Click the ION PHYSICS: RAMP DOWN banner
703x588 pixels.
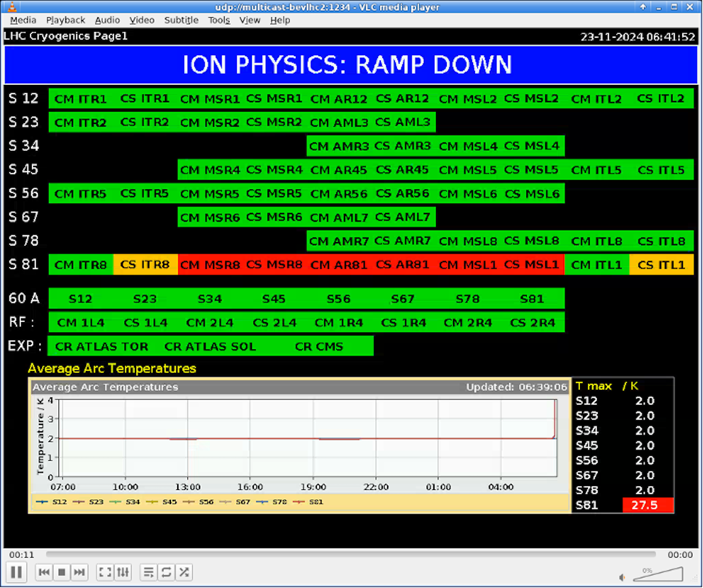(x=351, y=65)
